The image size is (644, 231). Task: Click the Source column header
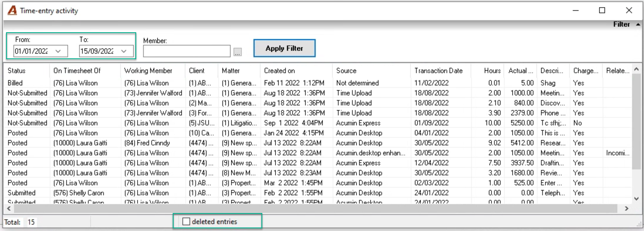pos(346,71)
